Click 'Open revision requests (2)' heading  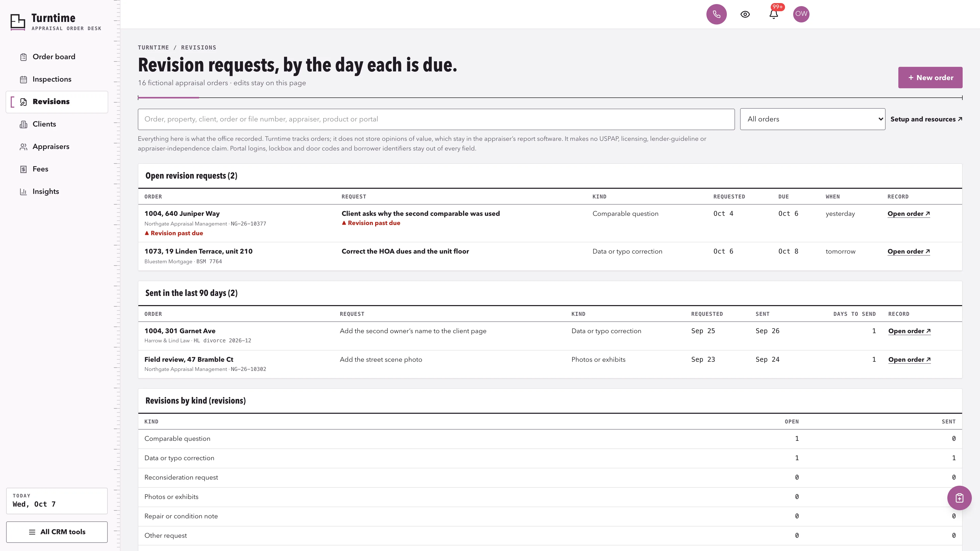(x=191, y=176)
